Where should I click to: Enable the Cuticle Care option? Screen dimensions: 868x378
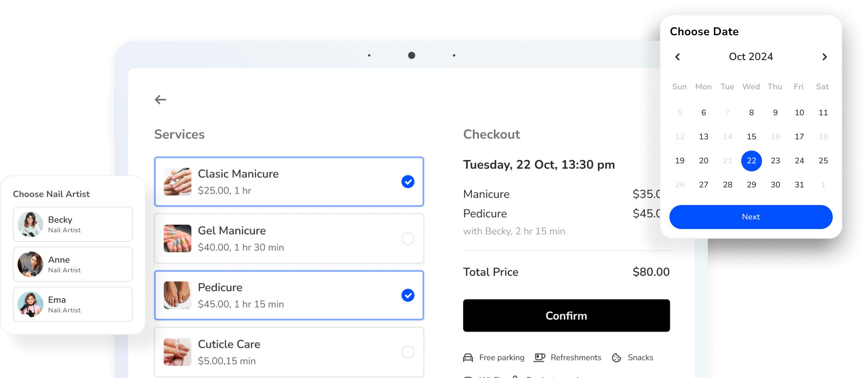pyautogui.click(x=408, y=352)
